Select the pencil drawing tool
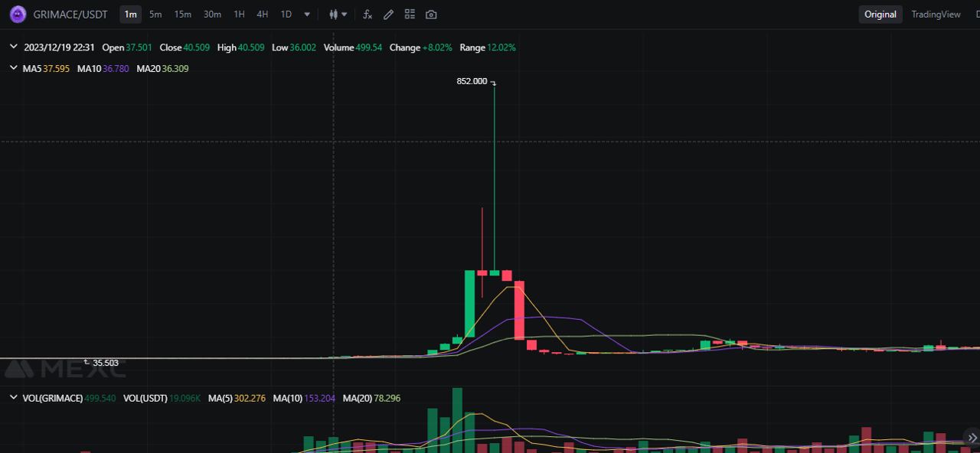This screenshot has width=980, height=453. 388,15
